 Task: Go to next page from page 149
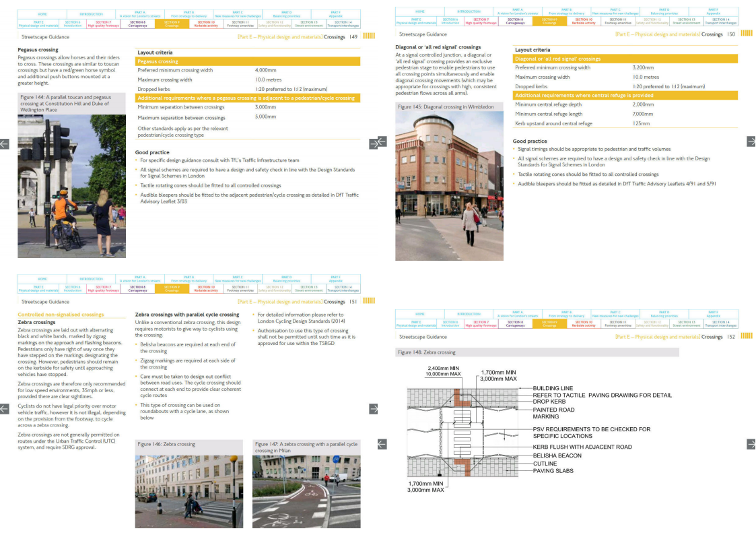coord(374,144)
